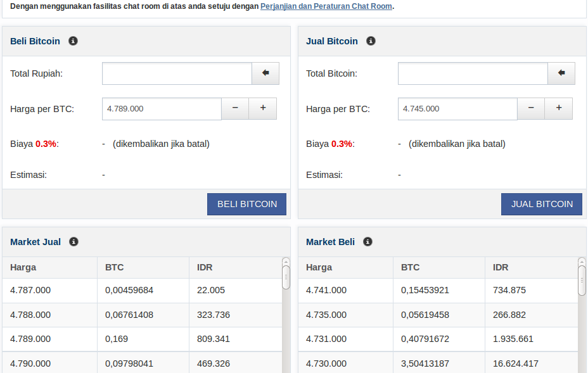
Task: Open Perjanjian dan Peraturan Chat Room link
Action: (x=326, y=6)
